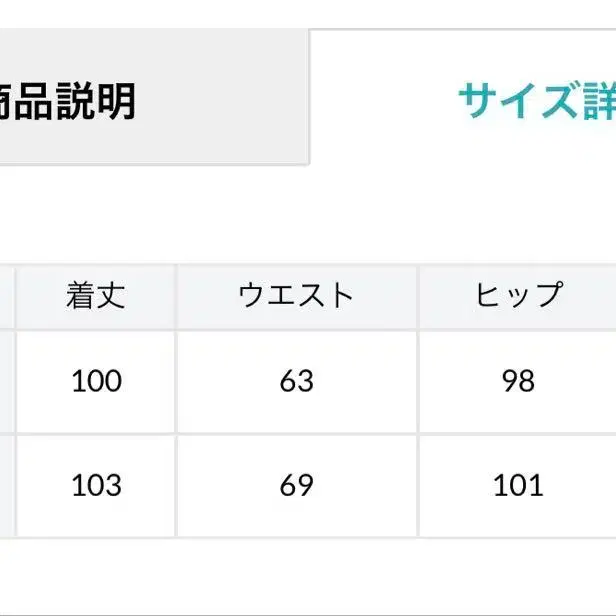Click the cut-off cell left of 103
Viewport: 616px width, 616px height.
[x=6, y=486]
